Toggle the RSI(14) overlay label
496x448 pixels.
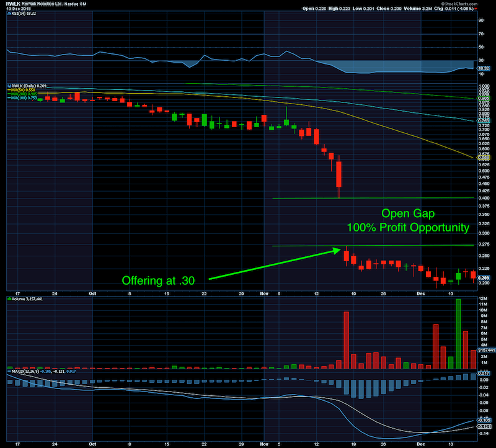click(x=25, y=14)
